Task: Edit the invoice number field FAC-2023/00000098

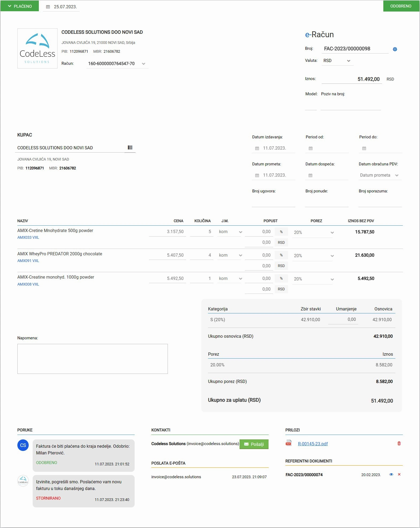Action: [x=355, y=49]
